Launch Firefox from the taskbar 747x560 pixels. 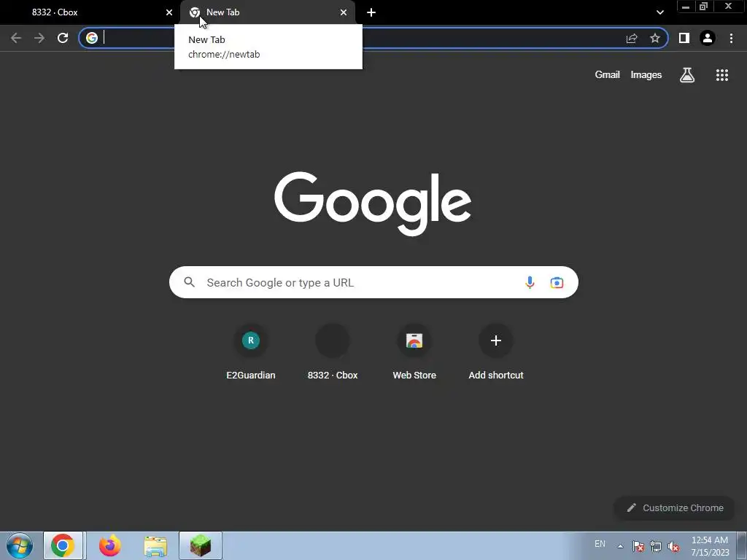pos(109,545)
